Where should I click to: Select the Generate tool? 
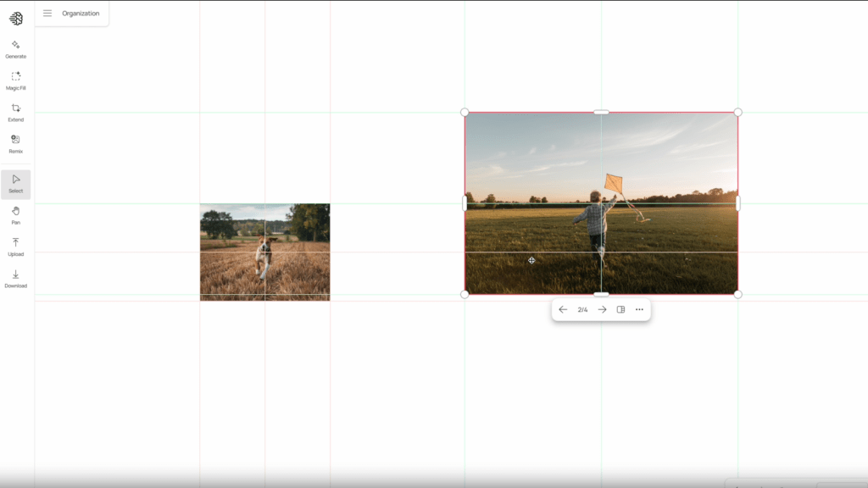[15, 48]
